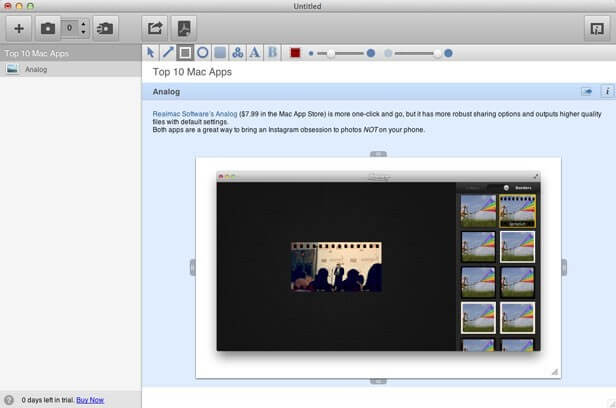Click the plus add step button
The image size is (616, 408).
point(18,28)
